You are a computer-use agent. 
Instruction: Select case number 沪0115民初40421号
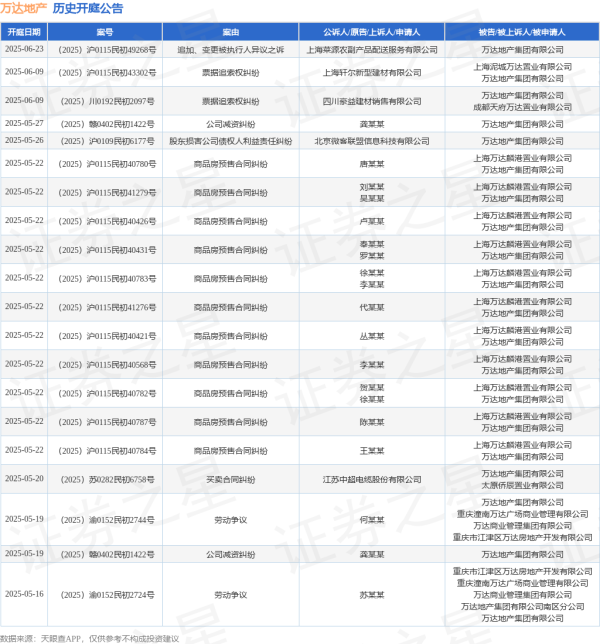pyautogui.click(x=107, y=336)
